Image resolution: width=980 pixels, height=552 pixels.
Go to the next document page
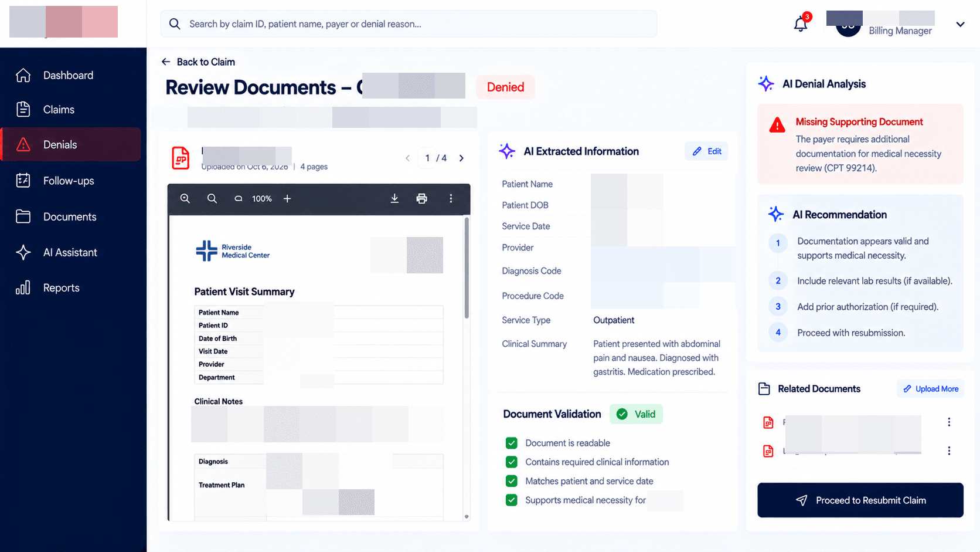tap(462, 158)
